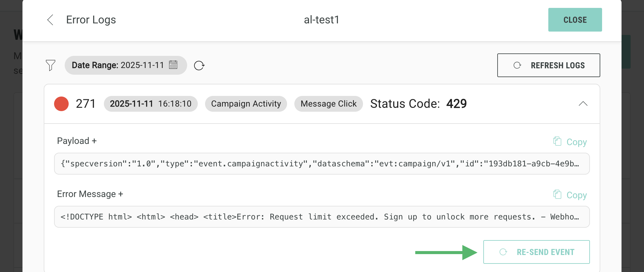
Task: Click the circular reload icon beside Date Range
Action: click(199, 66)
